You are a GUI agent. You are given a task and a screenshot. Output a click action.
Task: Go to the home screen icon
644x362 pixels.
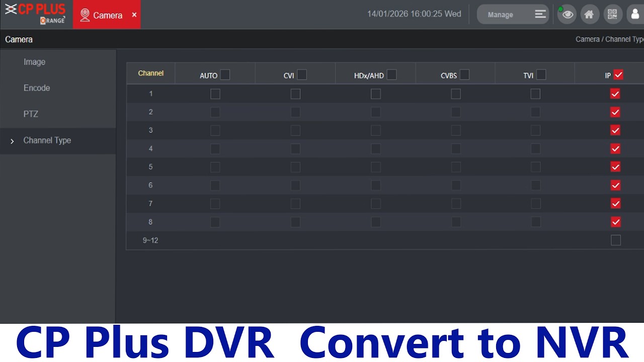pos(589,15)
